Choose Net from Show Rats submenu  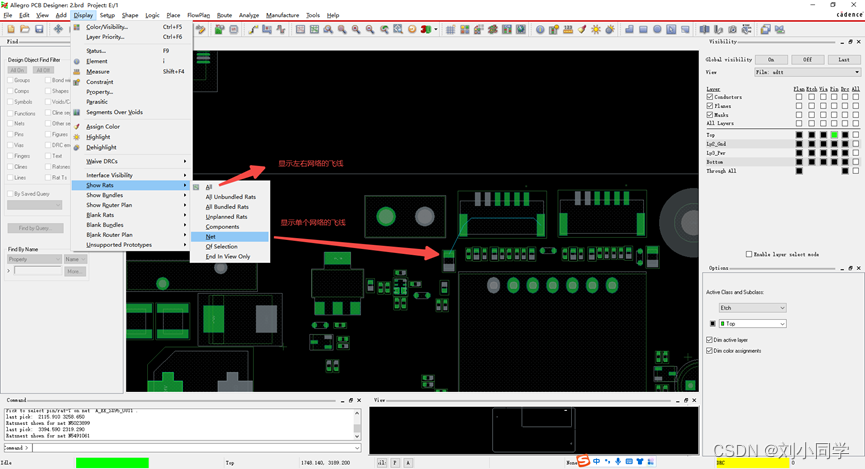tap(211, 237)
